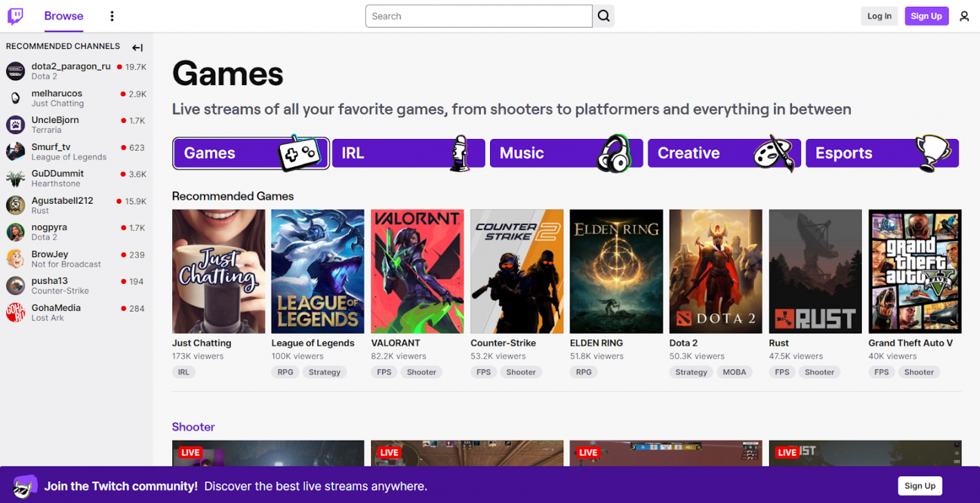Click the 173K viewers text
The image size is (980, 503).
coord(198,357)
